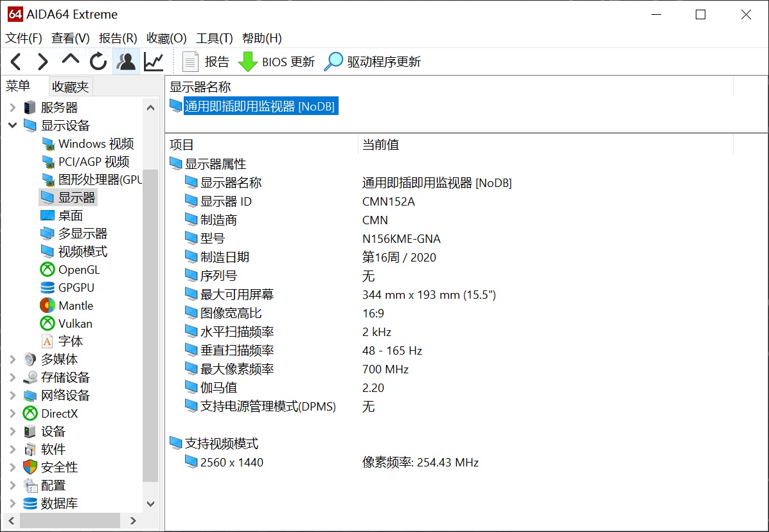Click the horizontal scrollbar left arrow
The width and height of the screenshot is (769, 532).
pyautogui.click(x=12, y=520)
